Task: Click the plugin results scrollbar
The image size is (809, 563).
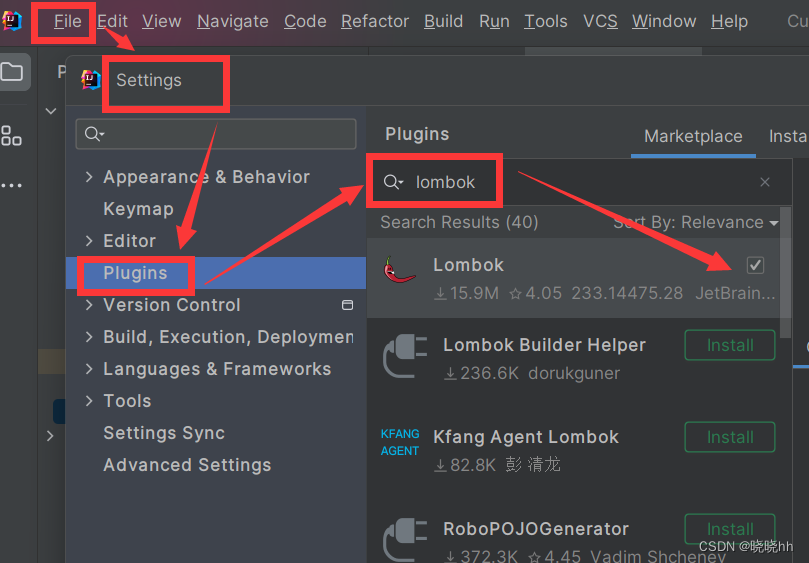Action: [785, 272]
